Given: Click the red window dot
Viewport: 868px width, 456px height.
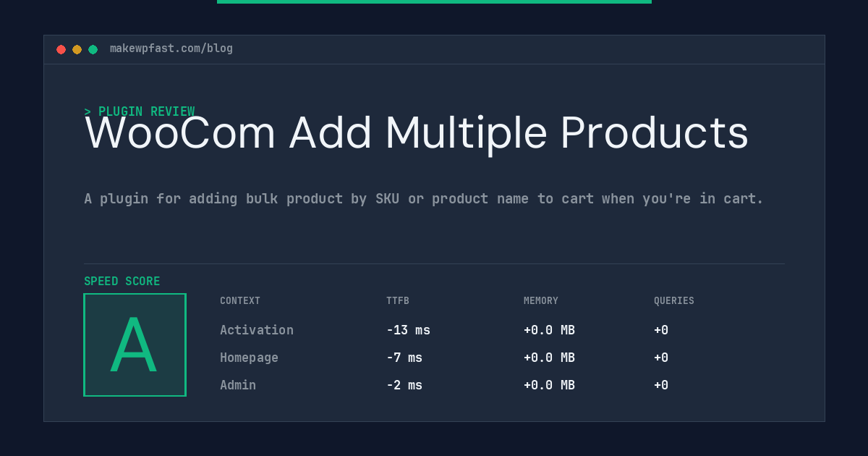Looking at the screenshot, I should coord(61,49).
